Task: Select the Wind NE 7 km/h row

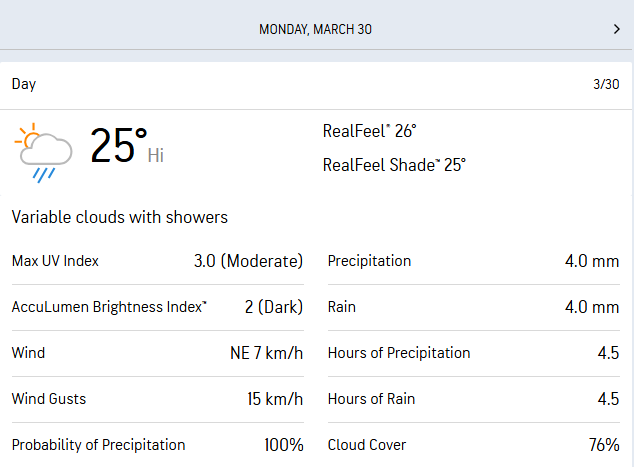Action: (x=157, y=353)
